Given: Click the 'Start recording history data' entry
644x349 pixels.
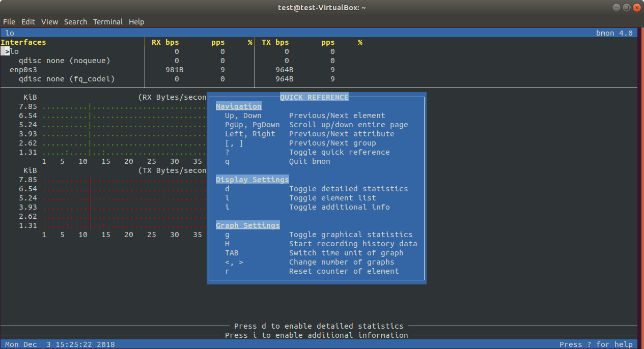Looking at the screenshot, I should pyautogui.click(x=353, y=244).
